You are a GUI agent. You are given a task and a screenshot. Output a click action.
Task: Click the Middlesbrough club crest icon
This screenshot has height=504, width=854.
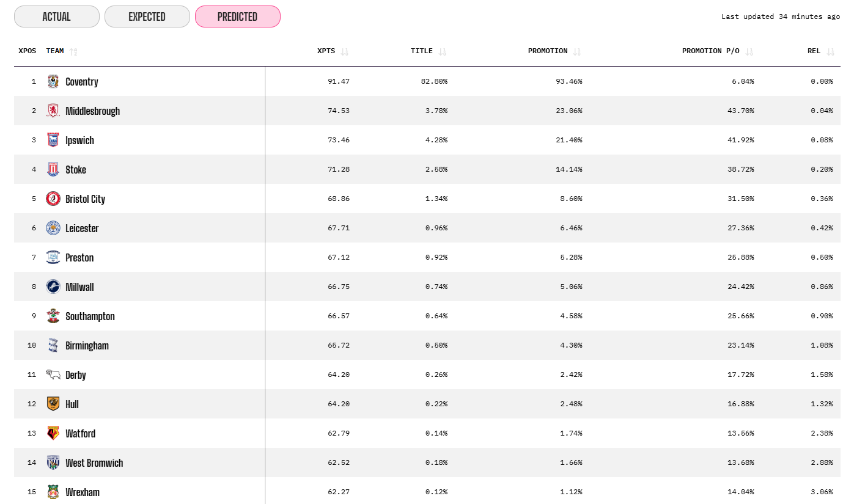pyautogui.click(x=53, y=111)
